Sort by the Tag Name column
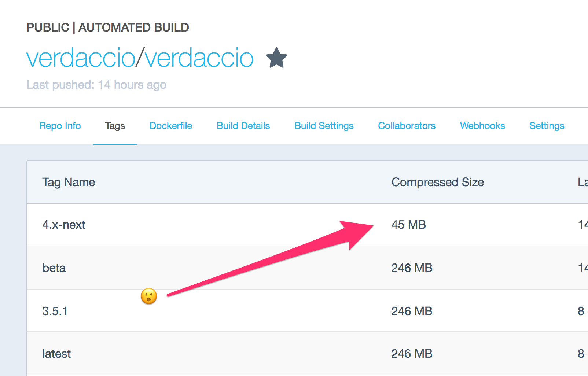Screen dimensions: 588x376 68,182
